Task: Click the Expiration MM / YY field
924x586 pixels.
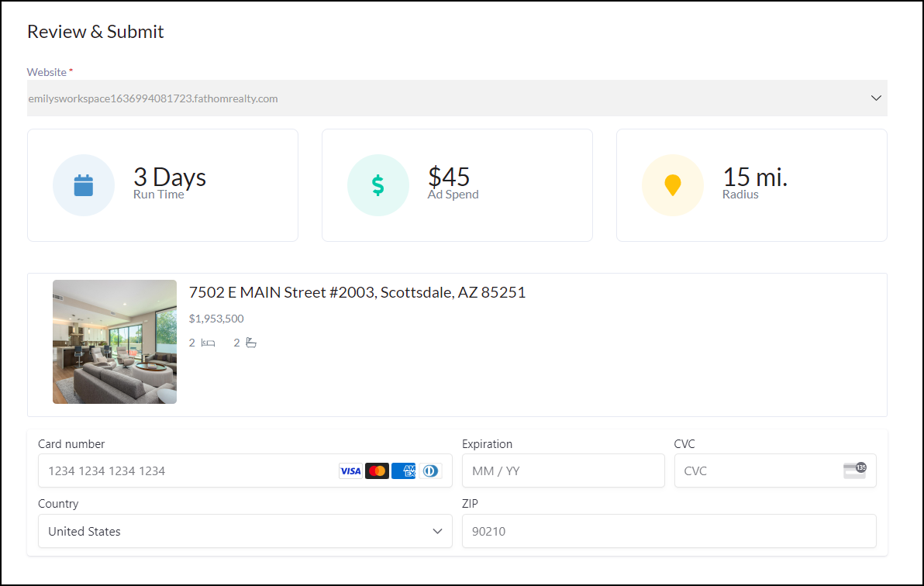Action: pos(564,471)
